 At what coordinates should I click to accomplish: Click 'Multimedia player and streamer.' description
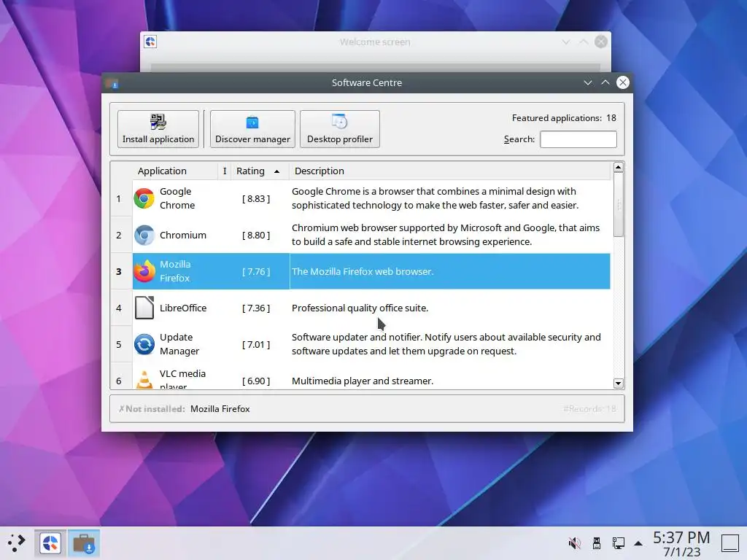pos(363,381)
